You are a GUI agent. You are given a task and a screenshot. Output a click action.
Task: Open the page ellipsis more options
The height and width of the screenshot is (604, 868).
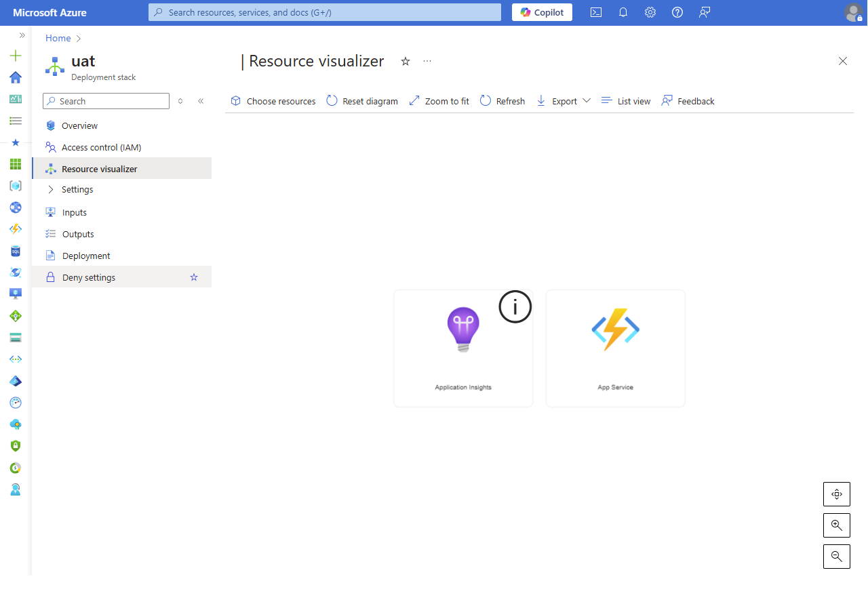(427, 61)
